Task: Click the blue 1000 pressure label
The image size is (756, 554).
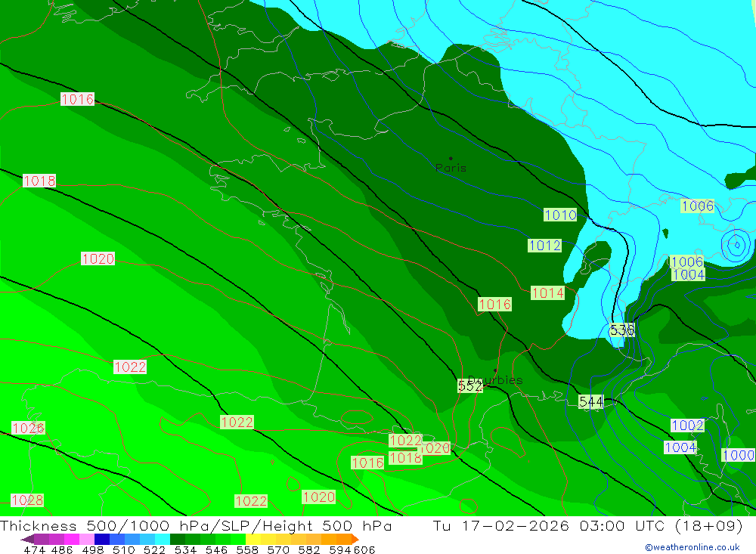Action: point(739,455)
